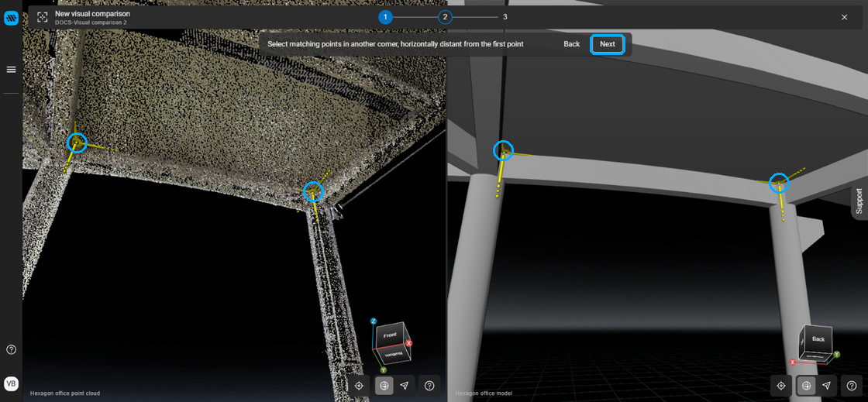Image resolution: width=868 pixels, height=402 pixels.
Task: Open help icon in model view
Action: [852, 386]
